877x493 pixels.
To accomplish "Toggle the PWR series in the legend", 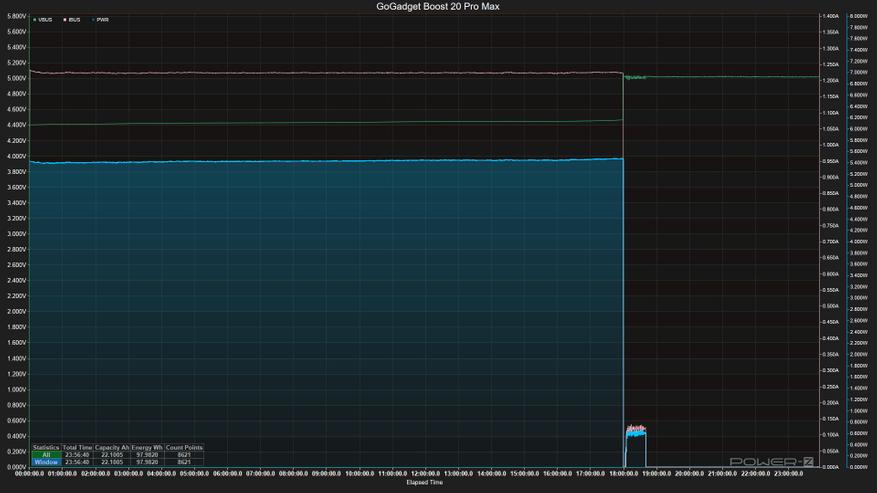I will click(101, 20).
